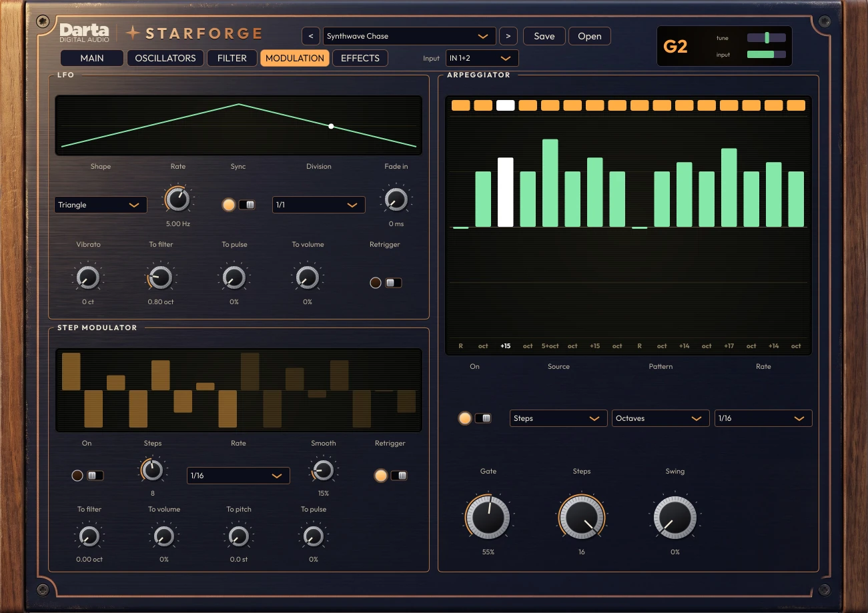Click the tune slider in the tuner
868x613 pixels.
tap(767, 38)
